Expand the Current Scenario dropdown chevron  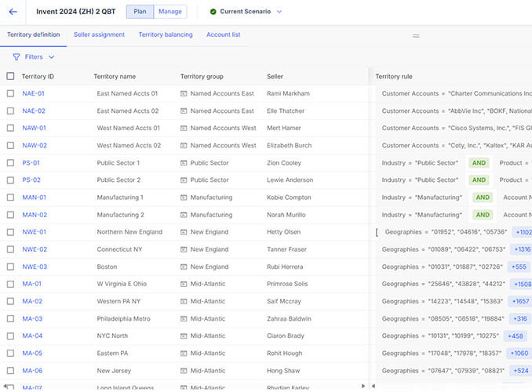(x=279, y=12)
